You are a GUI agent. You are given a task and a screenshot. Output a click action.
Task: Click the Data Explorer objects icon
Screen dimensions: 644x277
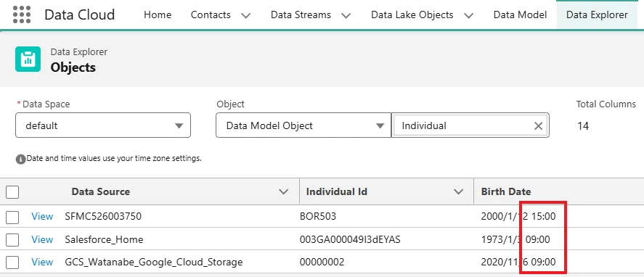(x=28, y=59)
